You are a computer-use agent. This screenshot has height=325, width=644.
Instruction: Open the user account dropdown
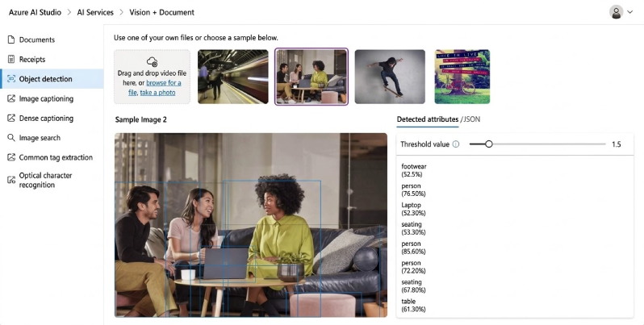[621, 12]
